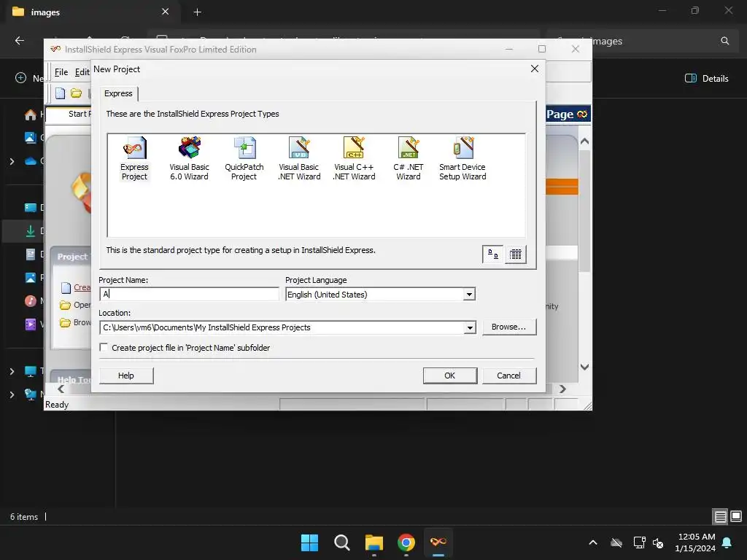
Task: Click the volume muted tray icon
Action: [x=659, y=542]
